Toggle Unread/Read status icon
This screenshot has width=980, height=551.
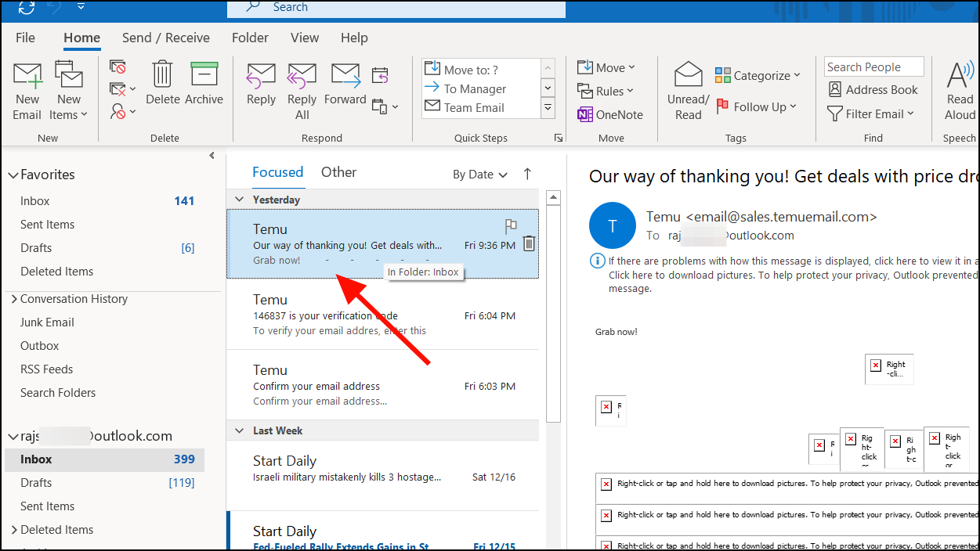[x=688, y=74]
